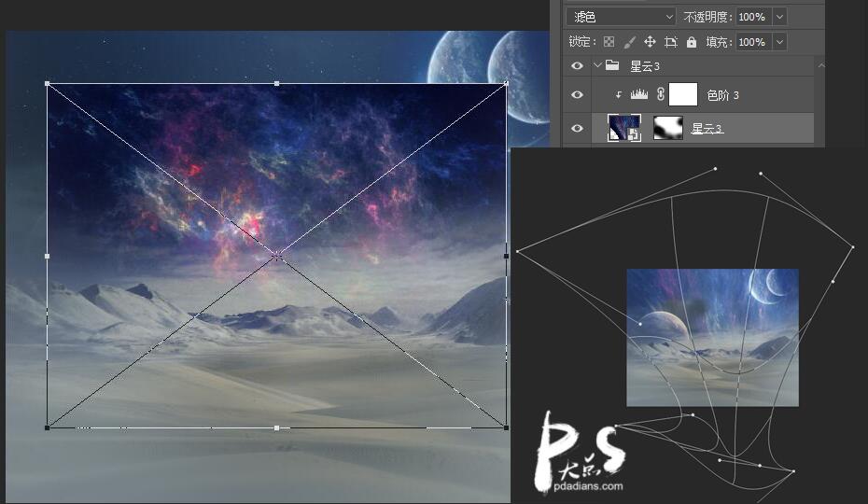Click the top-center transform handle
Viewport: 868px width, 504px height.
pyautogui.click(x=277, y=84)
